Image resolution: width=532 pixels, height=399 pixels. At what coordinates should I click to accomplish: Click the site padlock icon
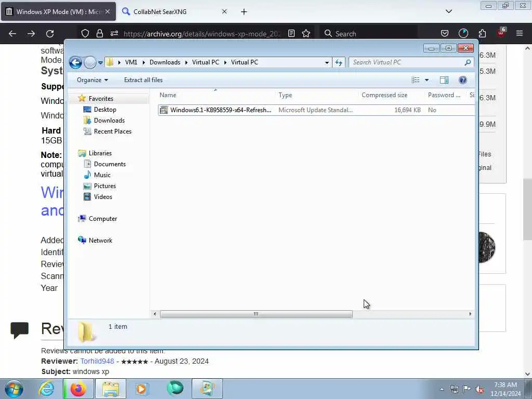click(99, 33)
